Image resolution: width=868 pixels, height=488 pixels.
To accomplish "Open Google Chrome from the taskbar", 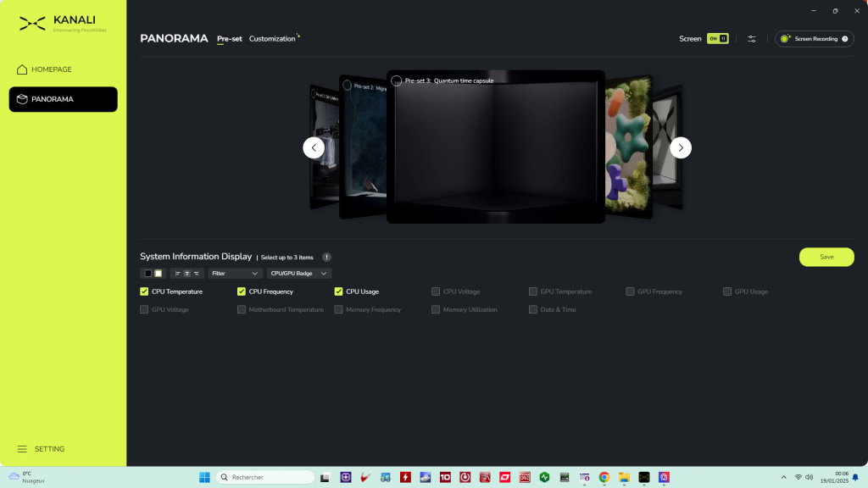I will tap(604, 477).
